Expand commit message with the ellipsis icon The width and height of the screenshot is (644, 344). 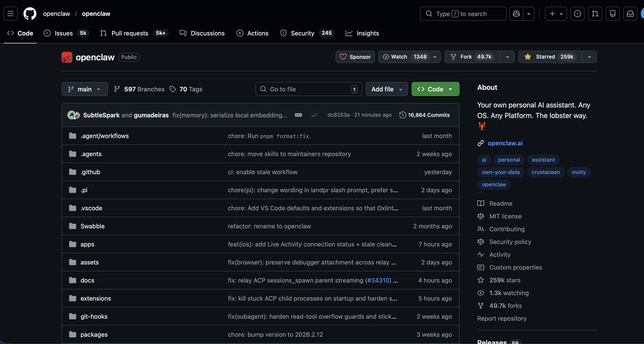(x=298, y=115)
